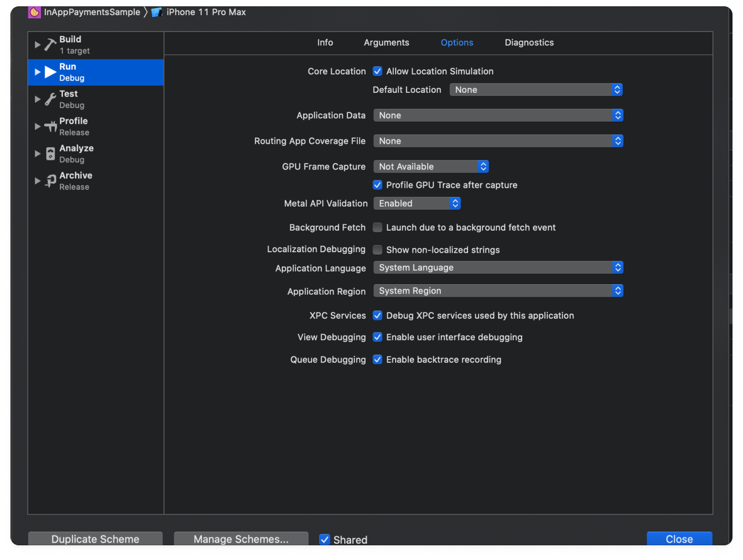743x560 pixels.
Task: Expand the Archive disclosure triangle
Action: [x=37, y=181]
